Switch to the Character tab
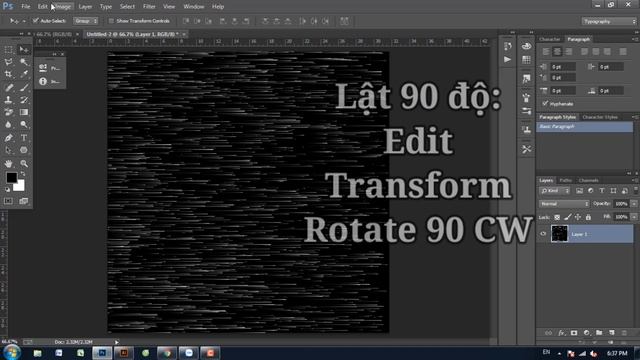The height and width of the screenshot is (360, 640). coord(549,39)
